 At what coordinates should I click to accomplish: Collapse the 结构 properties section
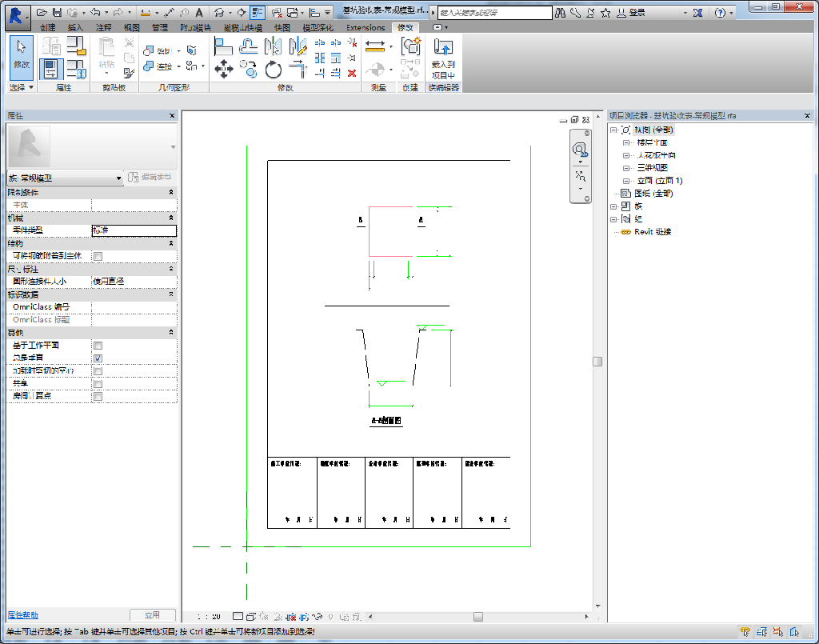(x=171, y=243)
